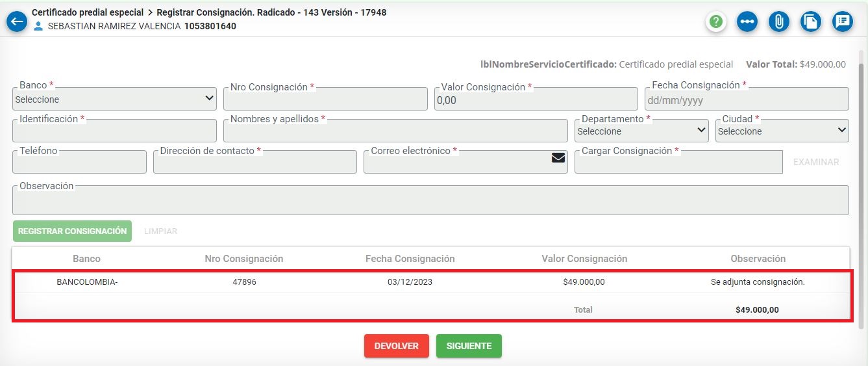The width and height of the screenshot is (868, 366).
Task: Click the user icon beside Sebastian Ramirez Valencia
Action: click(x=38, y=27)
